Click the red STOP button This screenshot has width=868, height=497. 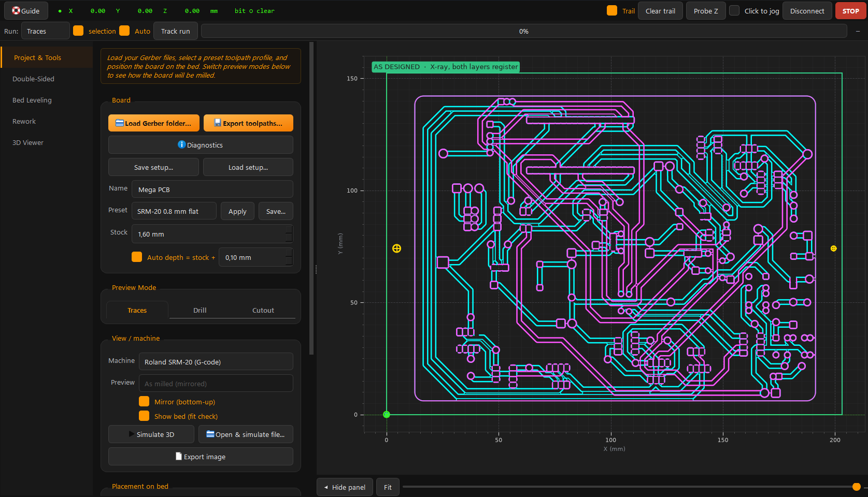pos(850,11)
